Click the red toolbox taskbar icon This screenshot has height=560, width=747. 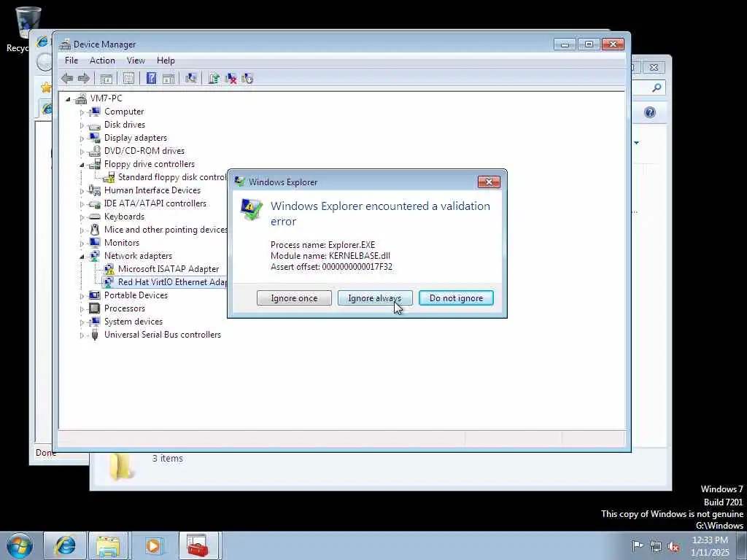198,545
